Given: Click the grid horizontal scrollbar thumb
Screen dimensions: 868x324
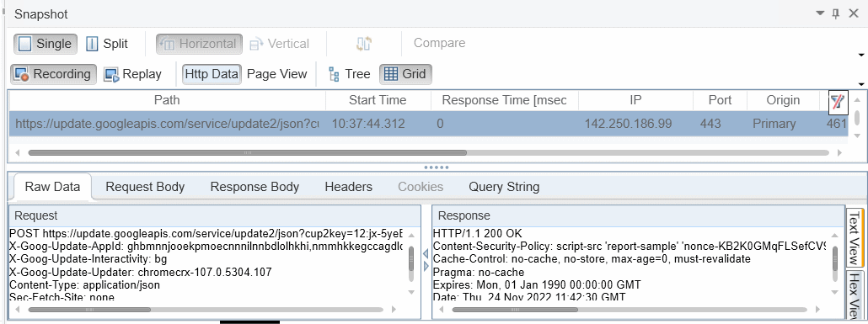Looking at the screenshot, I should point(248,152).
